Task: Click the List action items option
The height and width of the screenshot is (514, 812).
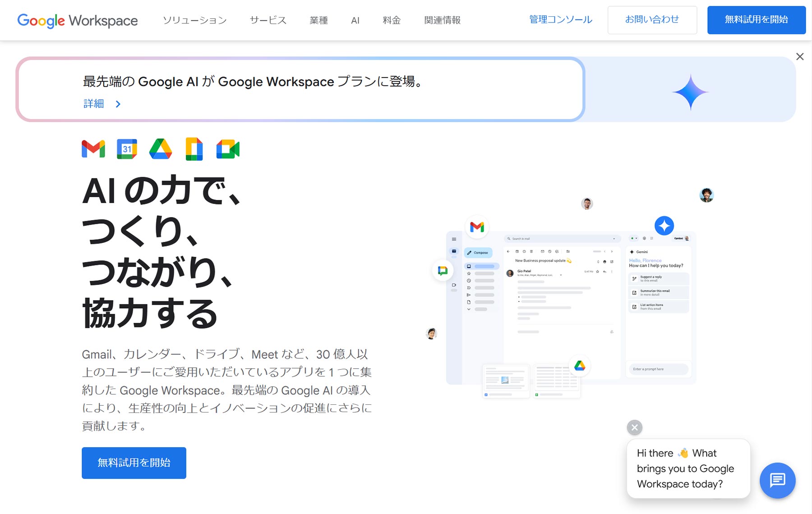Action: pyautogui.click(x=659, y=306)
